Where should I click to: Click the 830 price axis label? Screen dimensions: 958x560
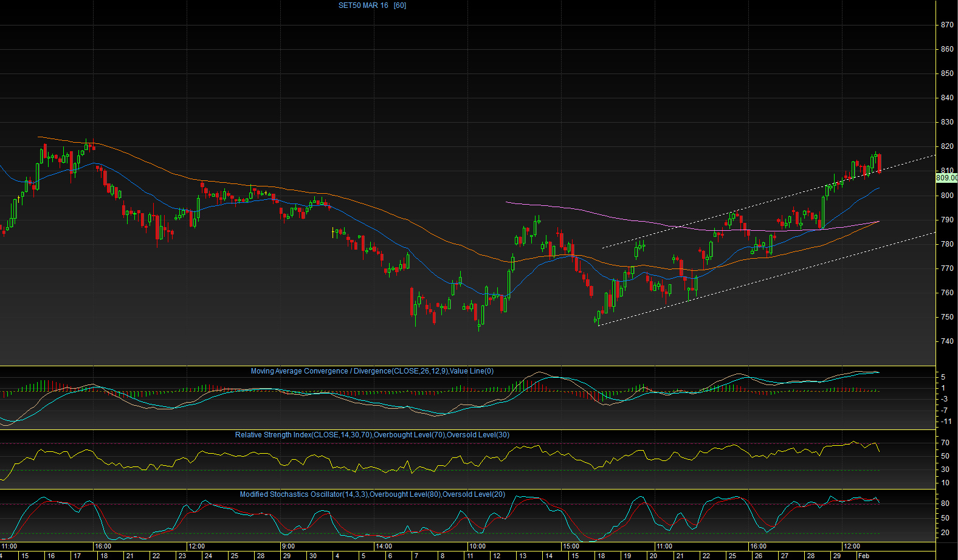coord(946,122)
